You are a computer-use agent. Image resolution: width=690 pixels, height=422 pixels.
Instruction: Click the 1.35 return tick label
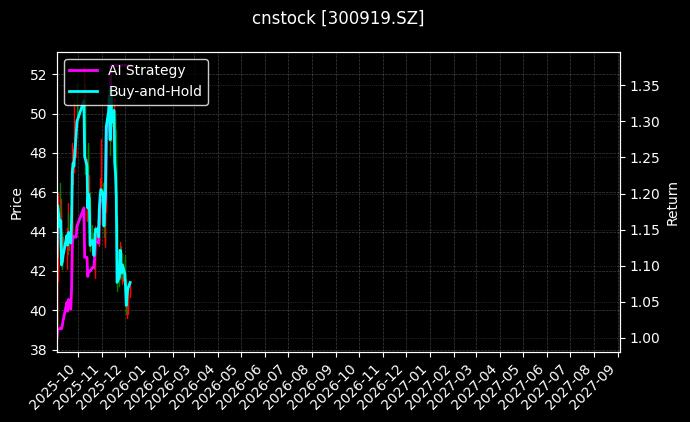[645, 86]
